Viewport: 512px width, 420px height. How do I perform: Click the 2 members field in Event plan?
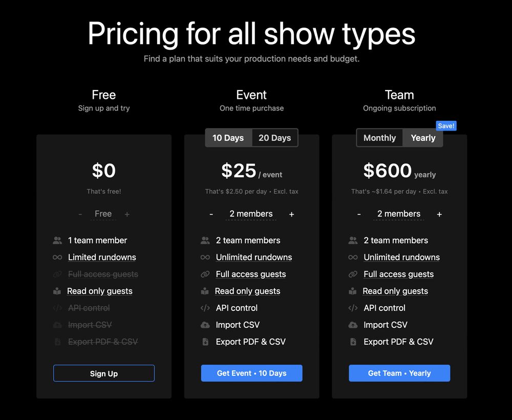pos(251,214)
